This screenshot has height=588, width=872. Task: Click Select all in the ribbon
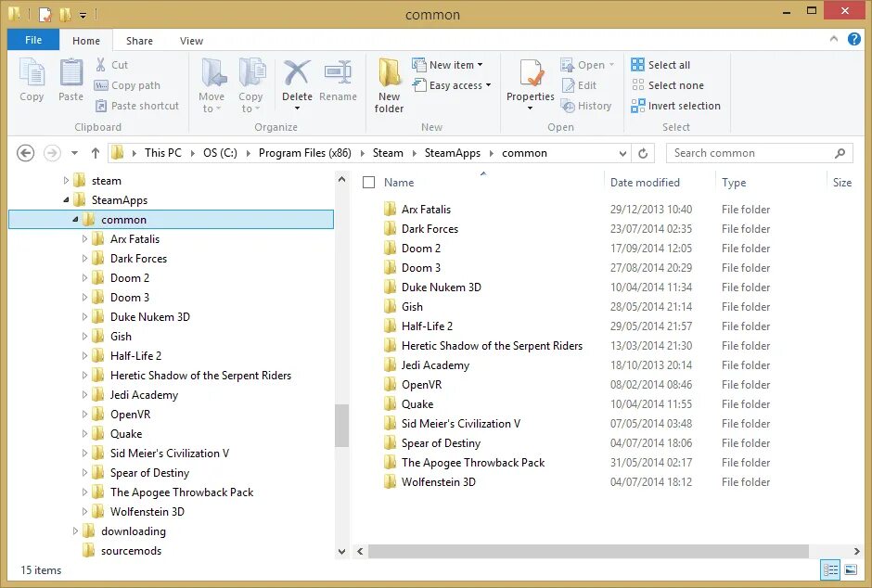(x=660, y=65)
